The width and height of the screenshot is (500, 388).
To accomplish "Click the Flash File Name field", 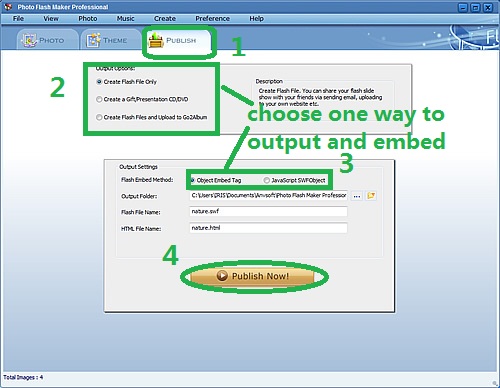I will coord(268,211).
